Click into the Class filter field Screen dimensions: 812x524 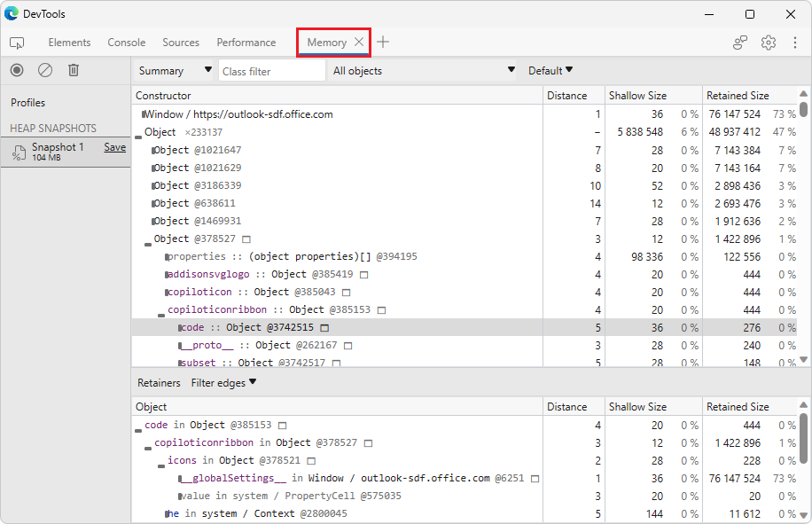click(x=271, y=71)
